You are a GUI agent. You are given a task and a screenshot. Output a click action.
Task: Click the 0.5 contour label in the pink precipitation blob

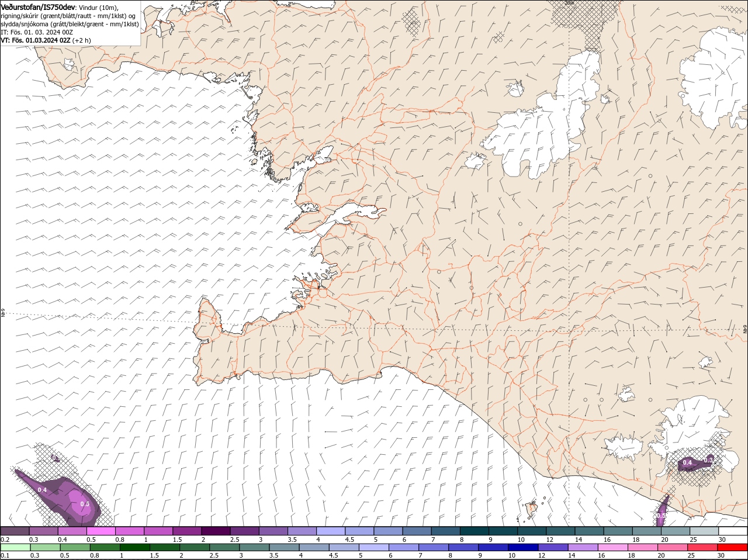pos(85,504)
